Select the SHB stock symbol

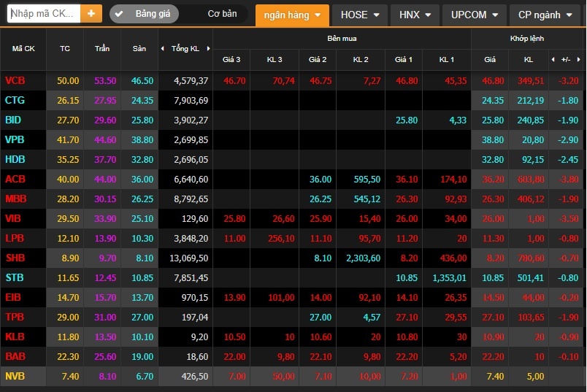tap(15, 258)
